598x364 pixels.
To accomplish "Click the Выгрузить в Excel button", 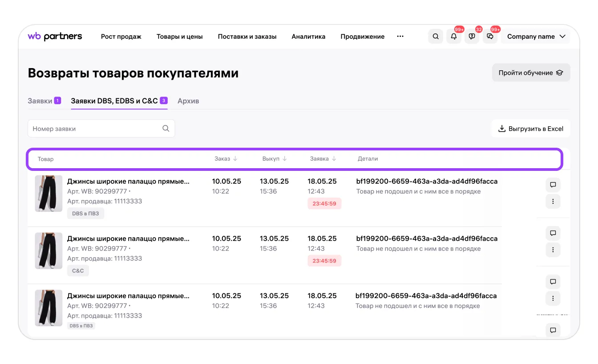I will tap(530, 129).
